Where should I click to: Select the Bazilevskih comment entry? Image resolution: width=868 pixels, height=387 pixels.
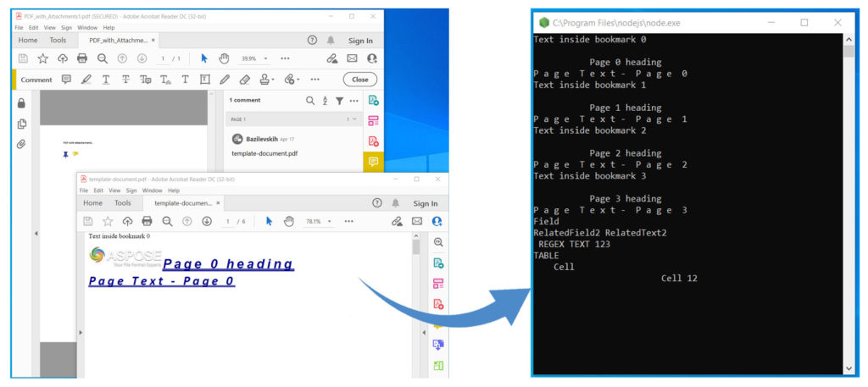(x=294, y=146)
